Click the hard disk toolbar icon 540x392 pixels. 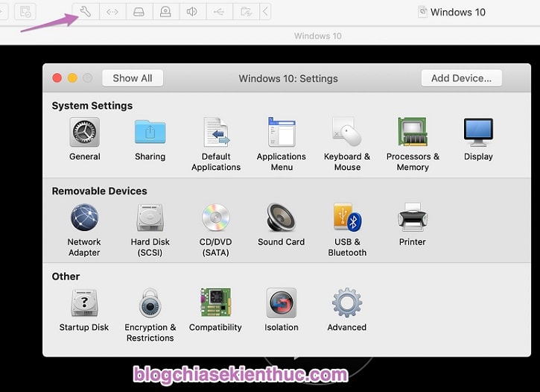coord(139,12)
